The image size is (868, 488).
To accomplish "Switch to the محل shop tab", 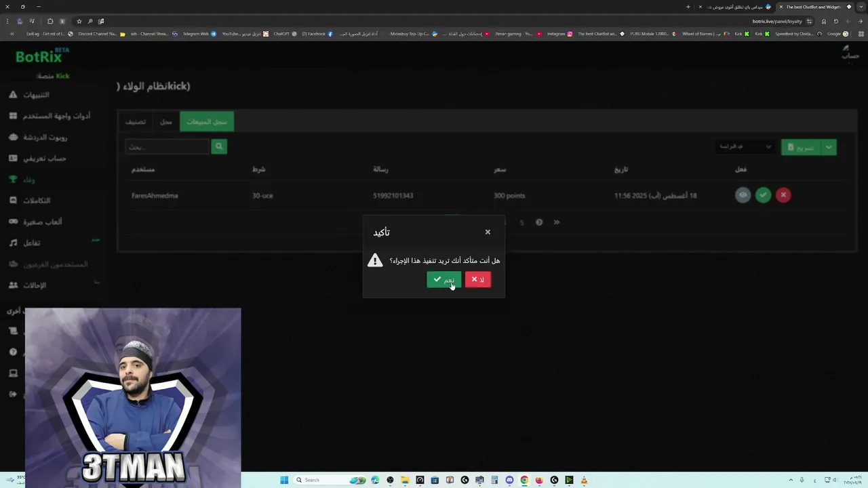I will click(166, 122).
